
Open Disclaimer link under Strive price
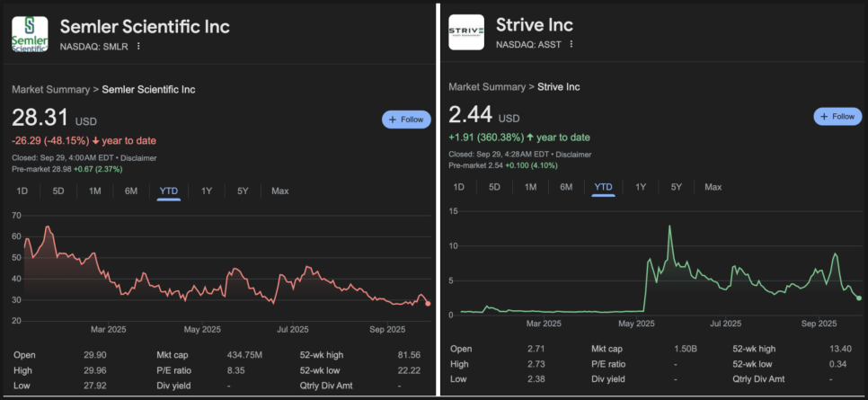[574, 155]
